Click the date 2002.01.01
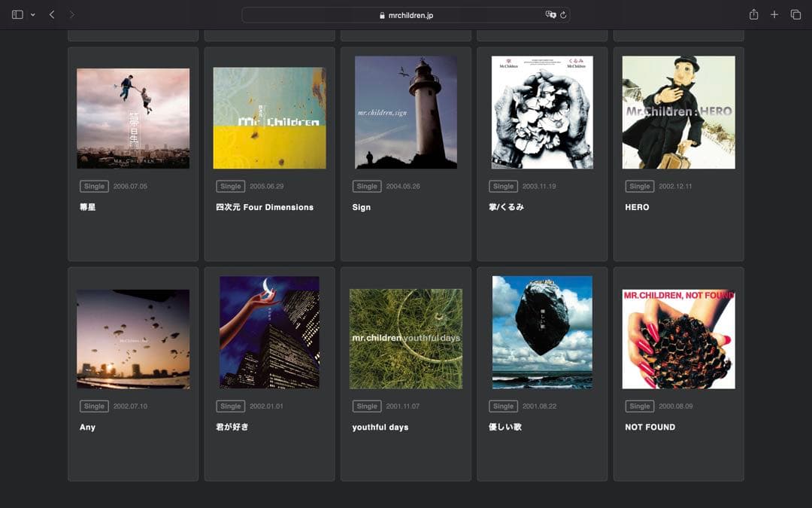Image resolution: width=812 pixels, height=508 pixels. (x=266, y=406)
